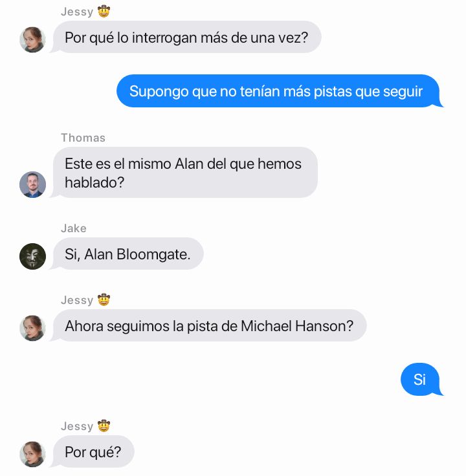Tap Jessy's avatar beside 'Por qué?' message
Screen dimensions: 466x476
[32, 454]
